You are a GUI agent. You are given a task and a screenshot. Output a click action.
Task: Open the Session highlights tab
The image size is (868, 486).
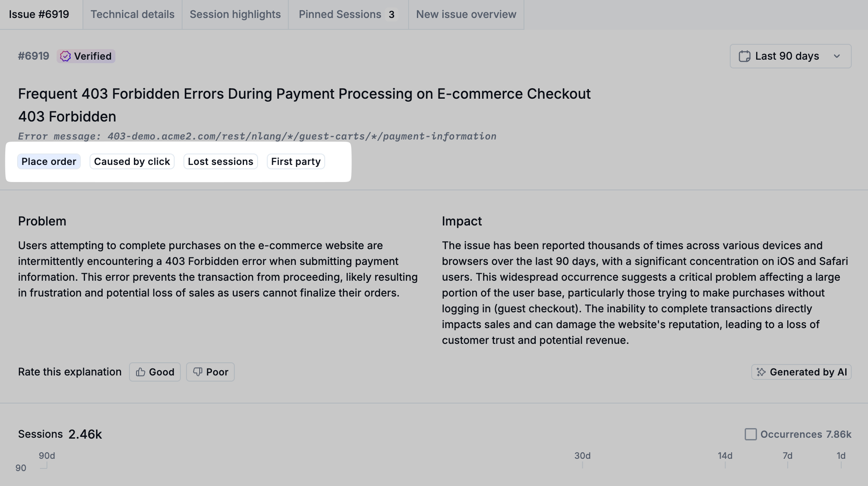[235, 14]
